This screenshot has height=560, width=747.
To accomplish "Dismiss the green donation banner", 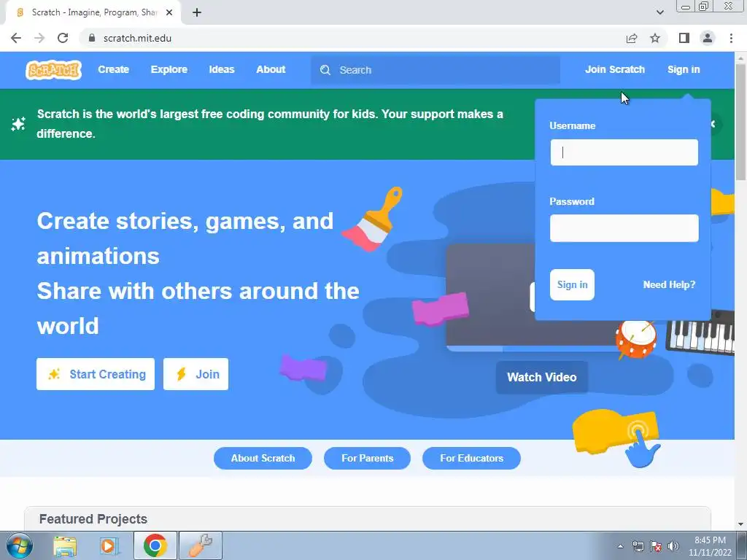I will (713, 124).
